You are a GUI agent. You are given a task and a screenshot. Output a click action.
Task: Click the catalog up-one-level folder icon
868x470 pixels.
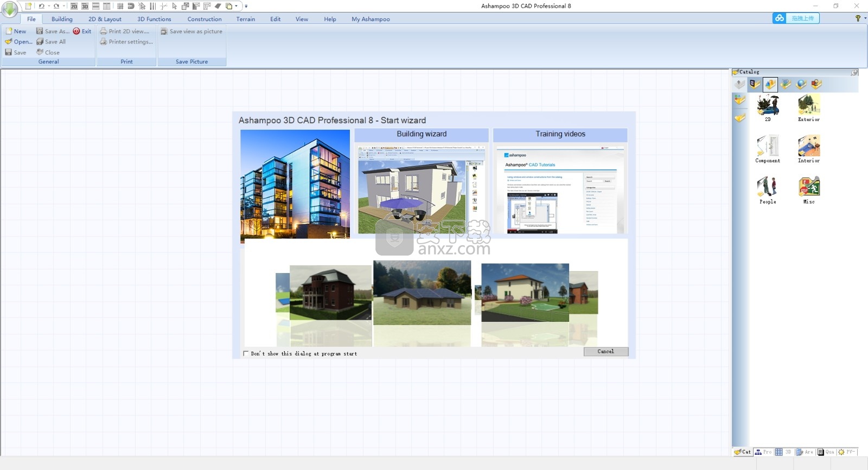(x=739, y=84)
